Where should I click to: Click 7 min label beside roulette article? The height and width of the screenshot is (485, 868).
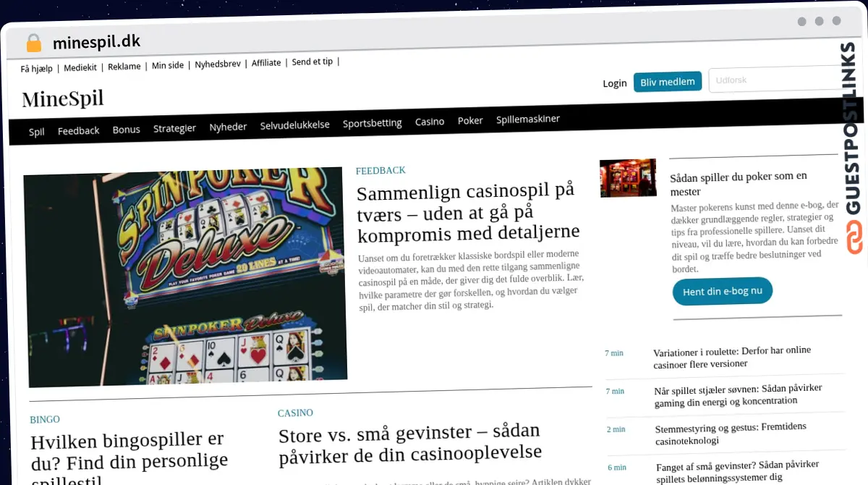pos(614,353)
